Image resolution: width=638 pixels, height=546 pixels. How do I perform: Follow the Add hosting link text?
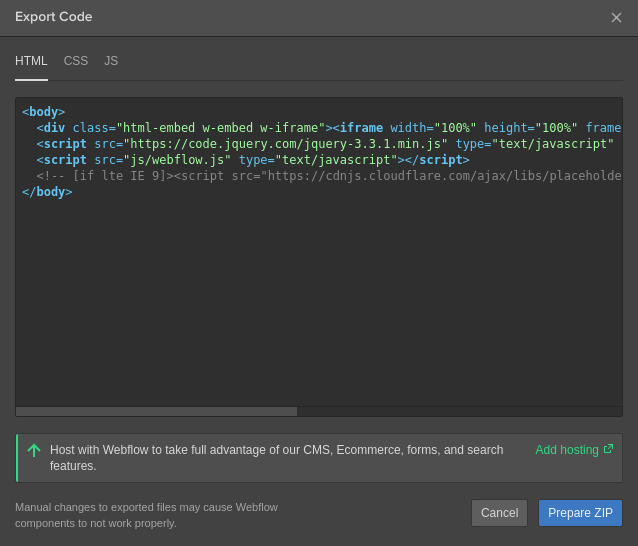(567, 450)
